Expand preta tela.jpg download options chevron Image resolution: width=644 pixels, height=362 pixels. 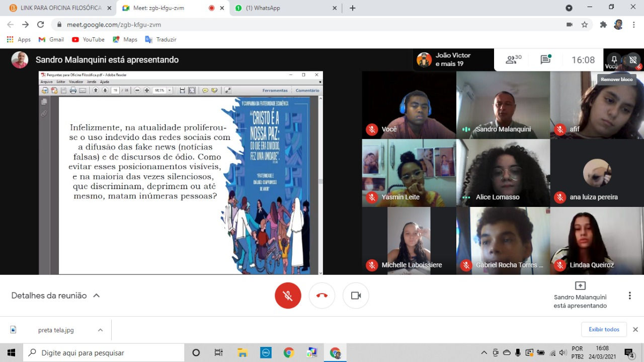[100, 330]
